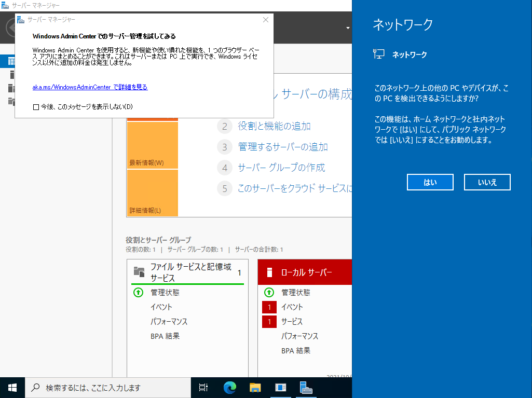Click step number 5 circle
This screenshot has height=398, width=532.
point(225,189)
